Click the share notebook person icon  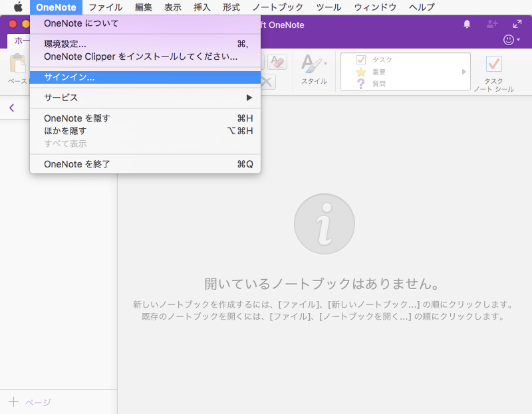tap(492, 24)
